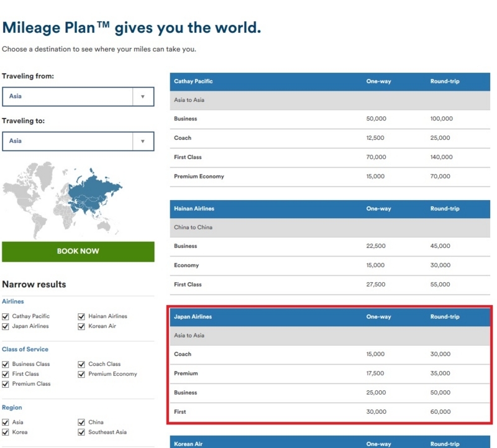The height and width of the screenshot is (448, 497).
Task: Click the Class of Service filter heading
Action: [x=25, y=349]
